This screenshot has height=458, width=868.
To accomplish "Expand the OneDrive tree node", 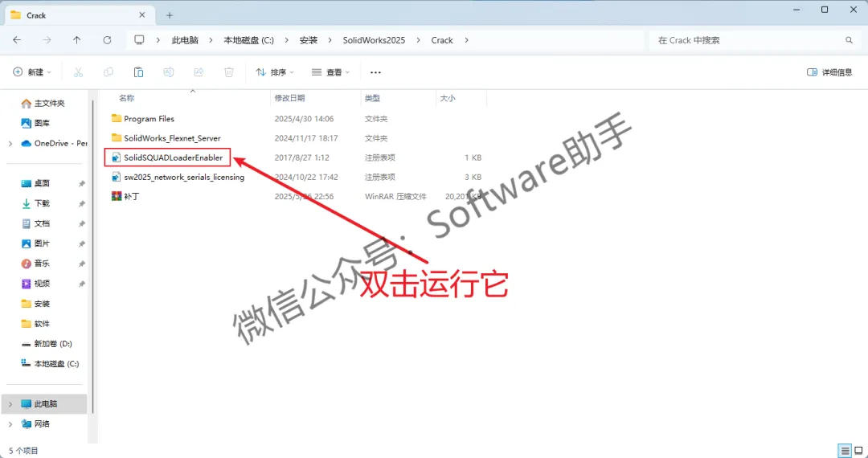I will [10, 143].
